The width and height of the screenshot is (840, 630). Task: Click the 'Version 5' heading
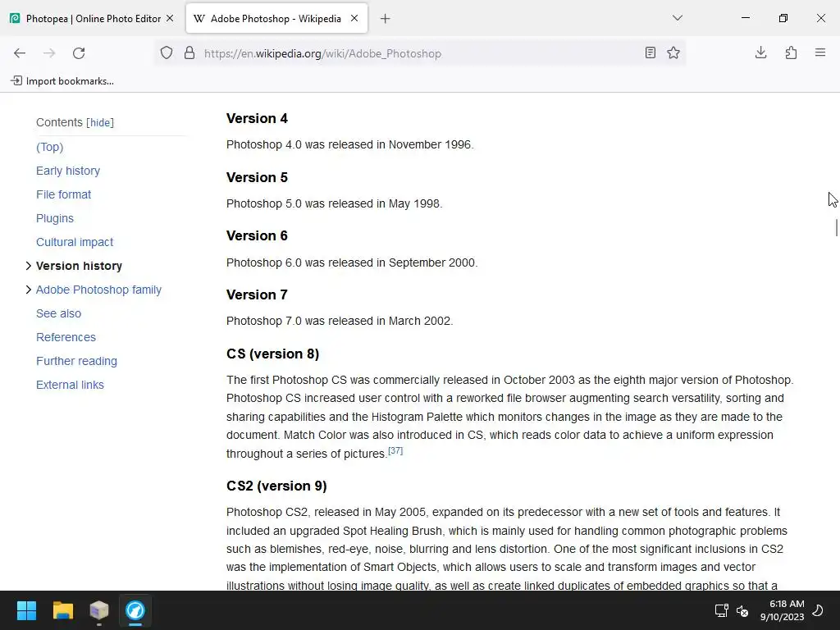point(257,177)
